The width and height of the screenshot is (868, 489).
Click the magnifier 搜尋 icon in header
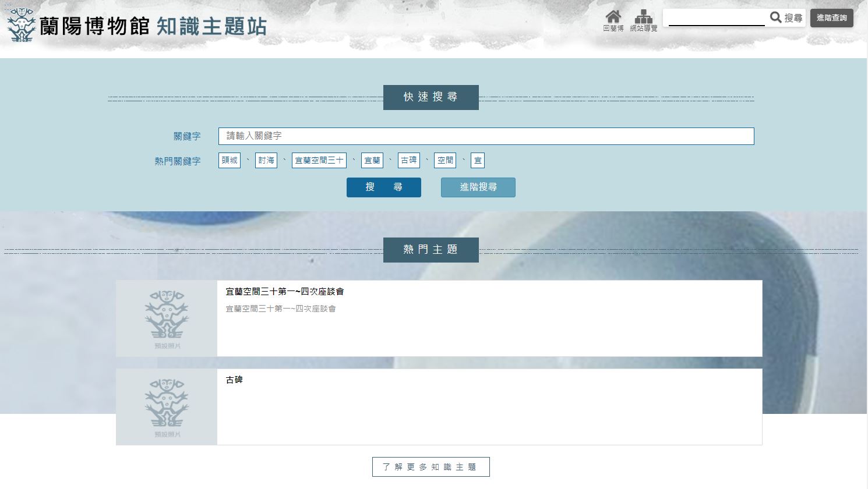(786, 18)
